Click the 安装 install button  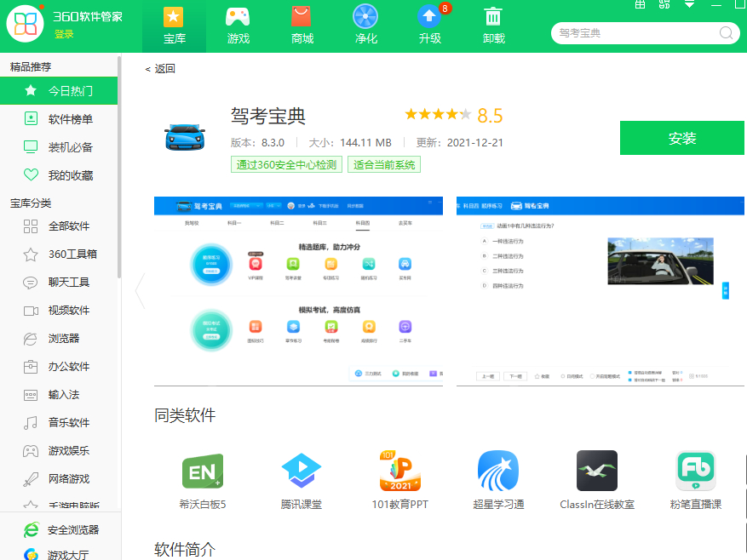click(681, 138)
